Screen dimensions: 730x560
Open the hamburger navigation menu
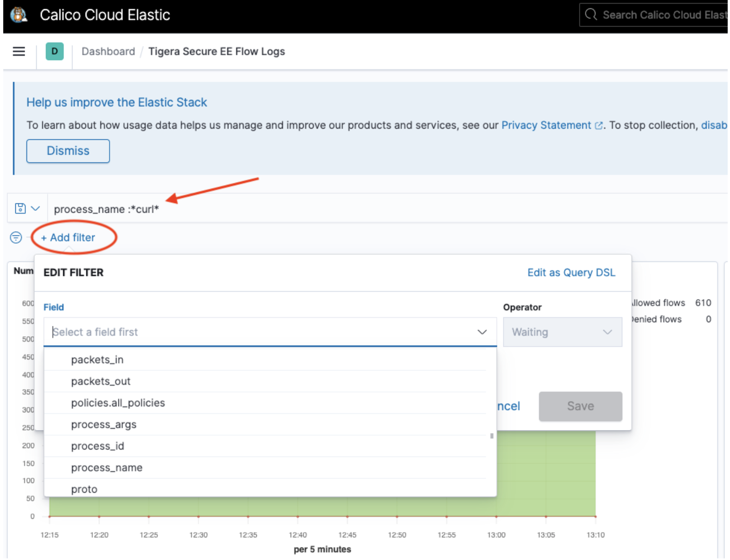19,52
